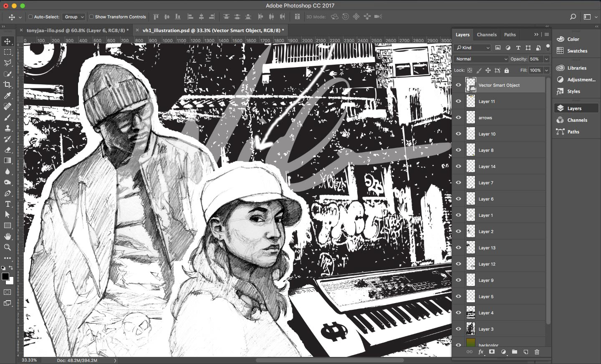The width and height of the screenshot is (601, 364).
Task: Select the Healing Brush tool
Action: [8, 107]
